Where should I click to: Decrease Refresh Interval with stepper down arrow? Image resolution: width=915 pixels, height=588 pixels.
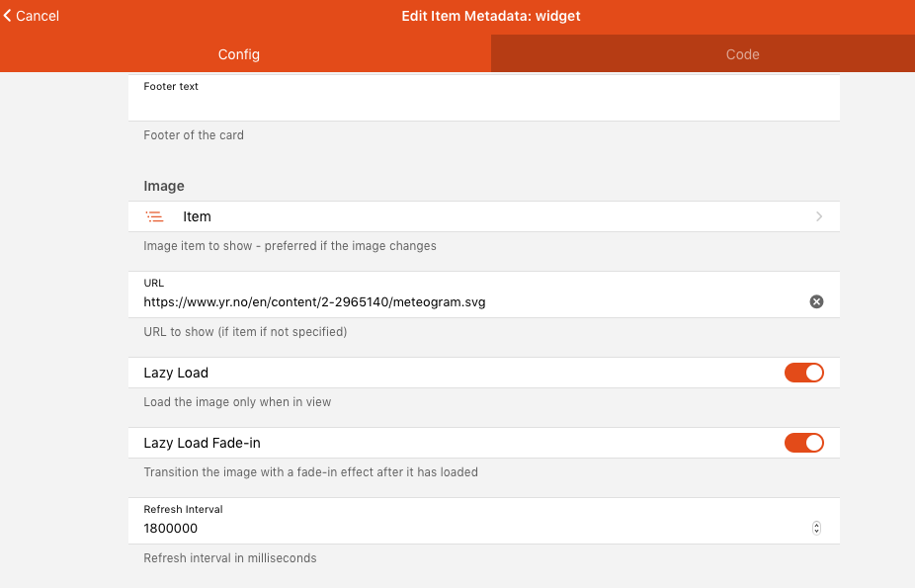[816, 532]
